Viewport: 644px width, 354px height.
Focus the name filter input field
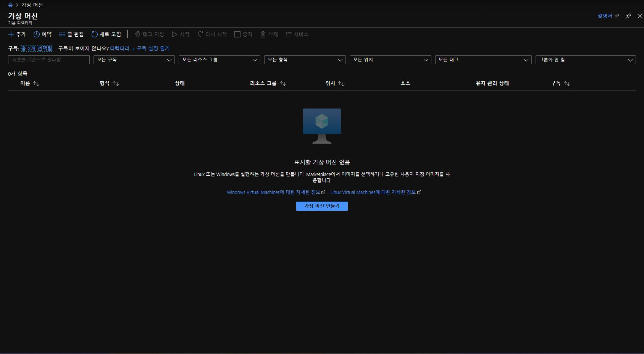tap(49, 60)
